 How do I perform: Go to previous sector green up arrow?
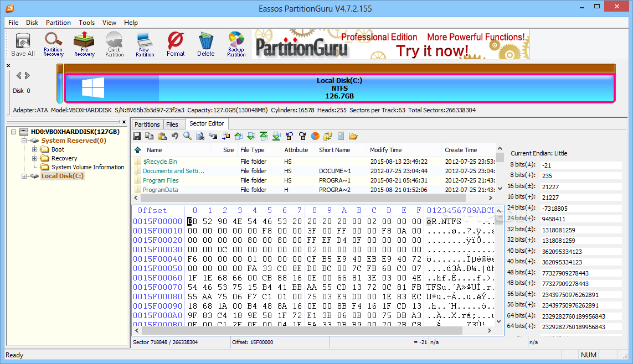pos(238,136)
